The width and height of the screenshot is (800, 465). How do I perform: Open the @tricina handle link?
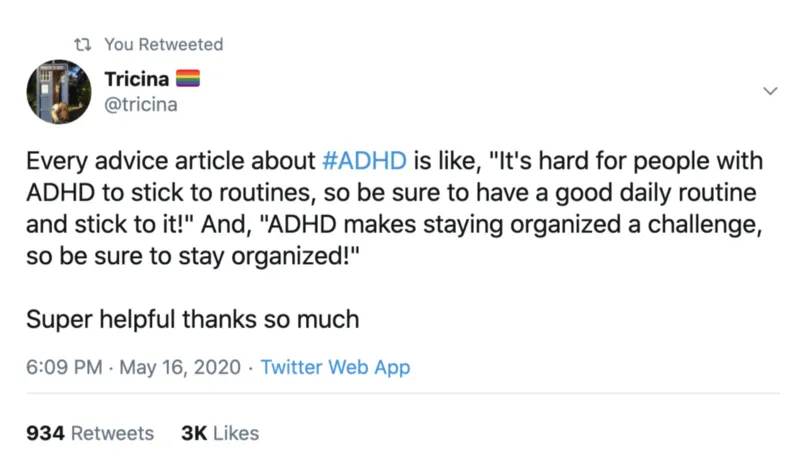click(141, 104)
